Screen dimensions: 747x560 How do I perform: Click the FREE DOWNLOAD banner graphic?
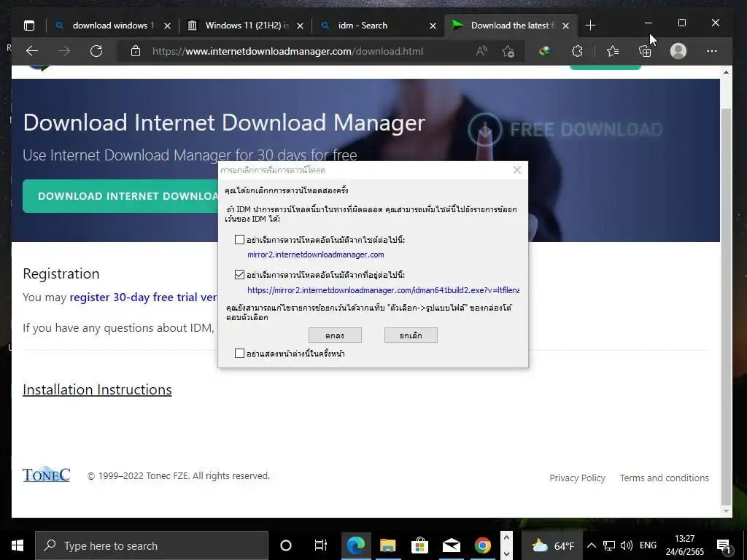click(x=565, y=129)
